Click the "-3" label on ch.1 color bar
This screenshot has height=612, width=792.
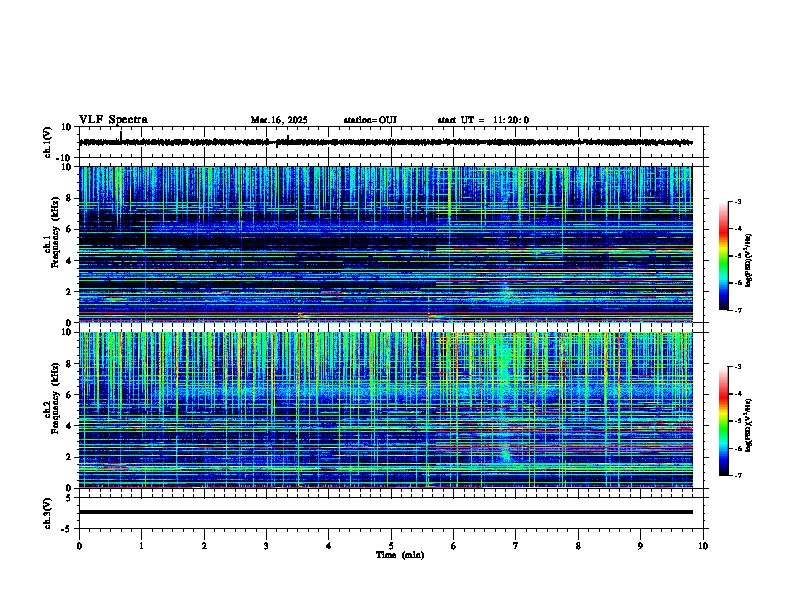point(737,202)
